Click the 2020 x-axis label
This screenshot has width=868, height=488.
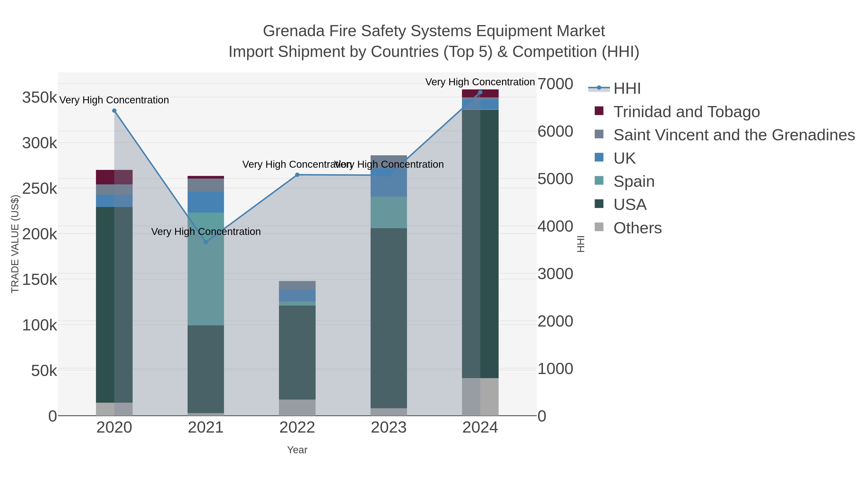(114, 428)
